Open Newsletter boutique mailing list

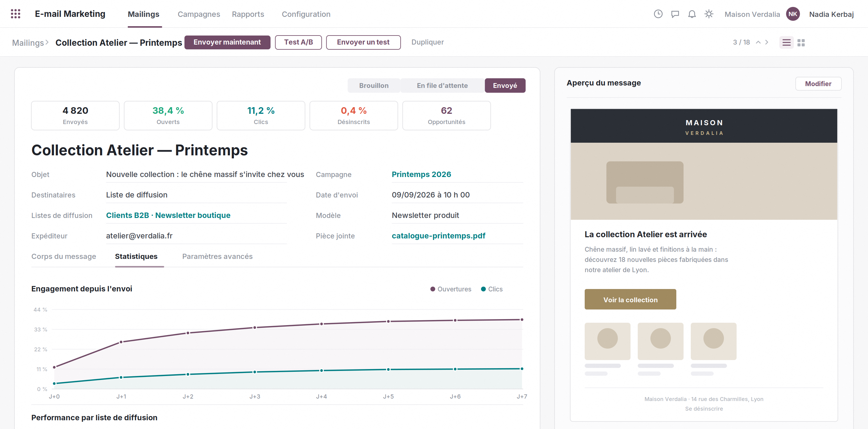coord(193,215)
